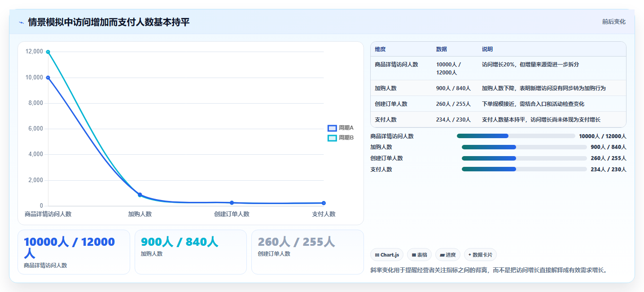Click the progress row label 创建订单人数

point(386,158)
